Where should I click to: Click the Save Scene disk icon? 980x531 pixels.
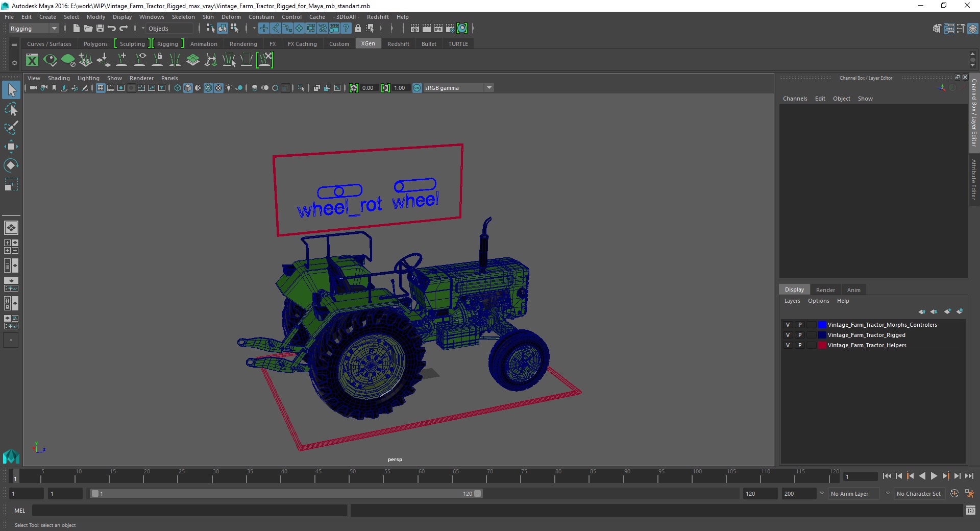click(x=100, y=29)
